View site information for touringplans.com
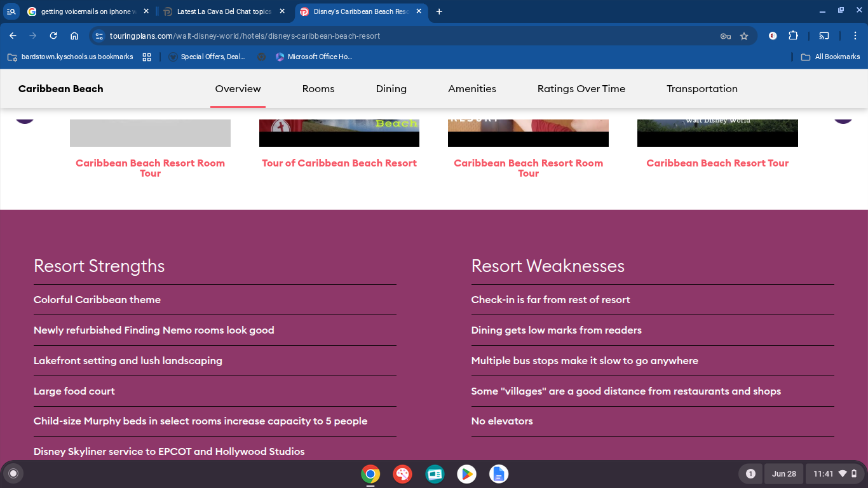Image resolution: width=868 pixels, height=488 pixels. (x=98, y=36)
